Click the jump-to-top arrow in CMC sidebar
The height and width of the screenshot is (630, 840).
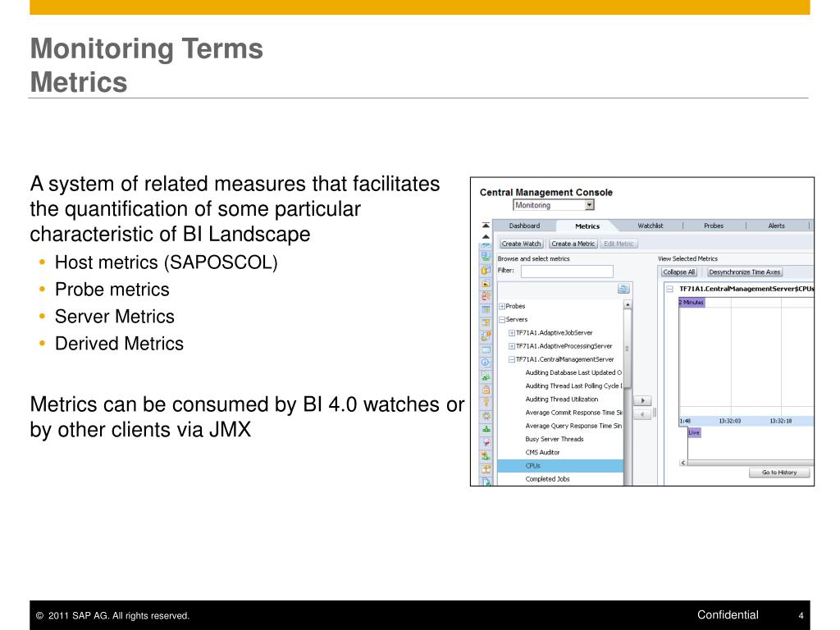pos(486,226)
